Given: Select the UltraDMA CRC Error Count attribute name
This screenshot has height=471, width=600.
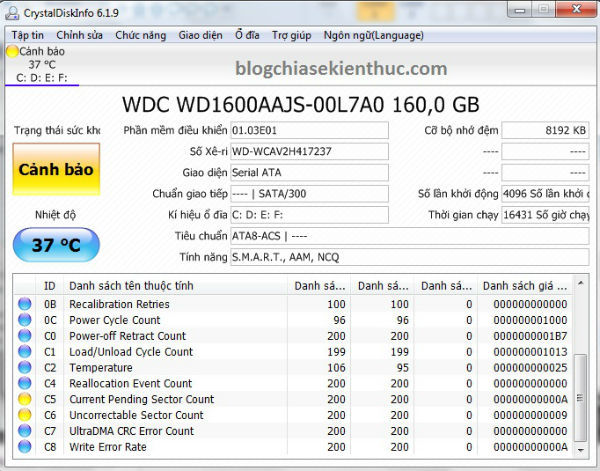Looking at the screenshot, I should pos(132,431).
